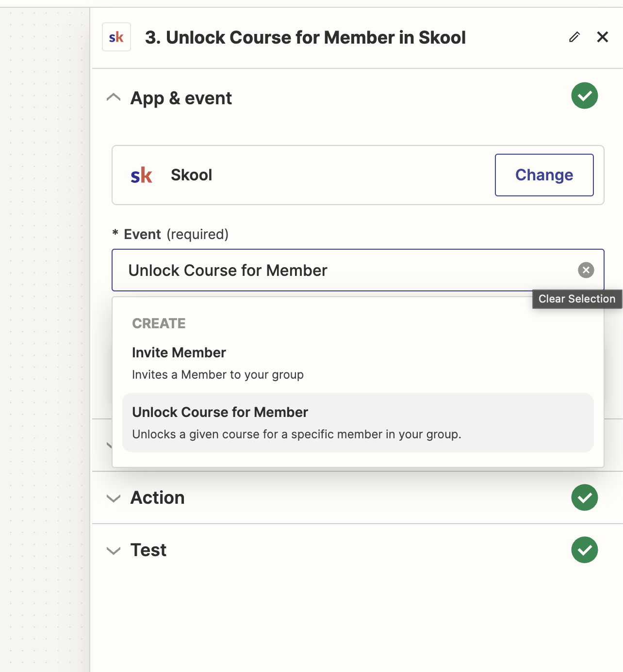Click the green checkmark beside Action
This screenshot has width=623, height=672.
coord(585,497)
